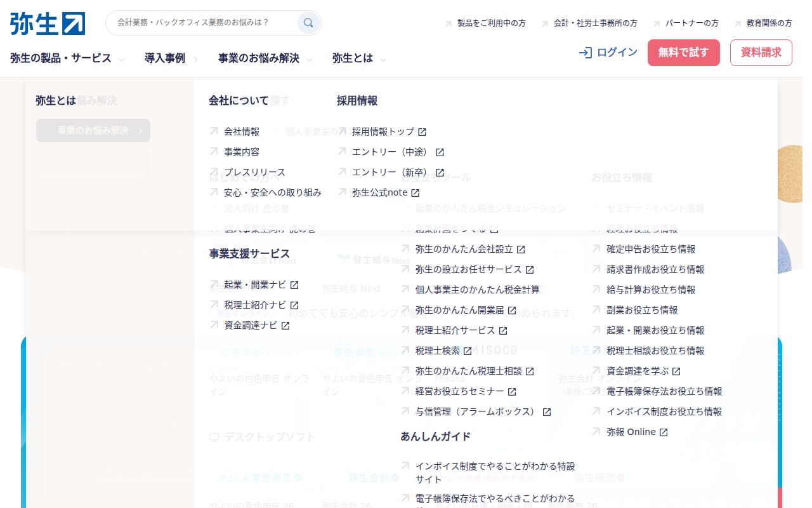Click the search input field

[x=203, y=23]
